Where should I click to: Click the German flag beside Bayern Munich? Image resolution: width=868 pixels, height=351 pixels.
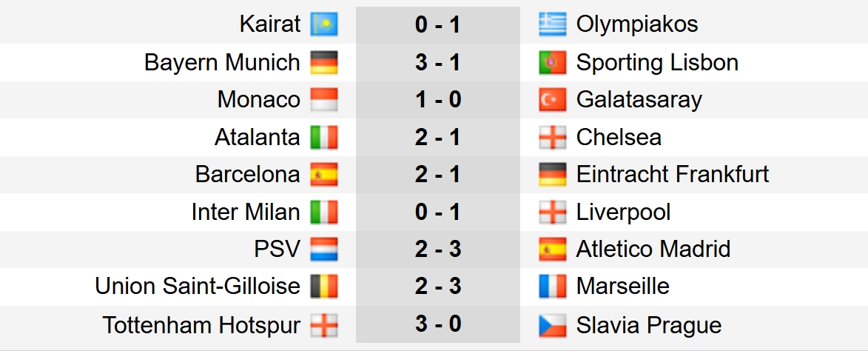(324, 62)
